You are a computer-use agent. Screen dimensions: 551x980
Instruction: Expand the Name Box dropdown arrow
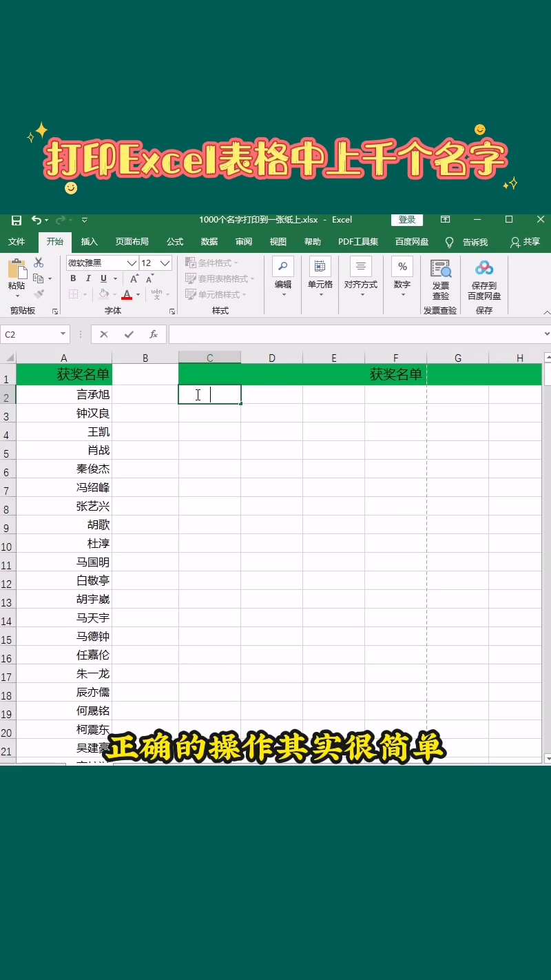63,334
